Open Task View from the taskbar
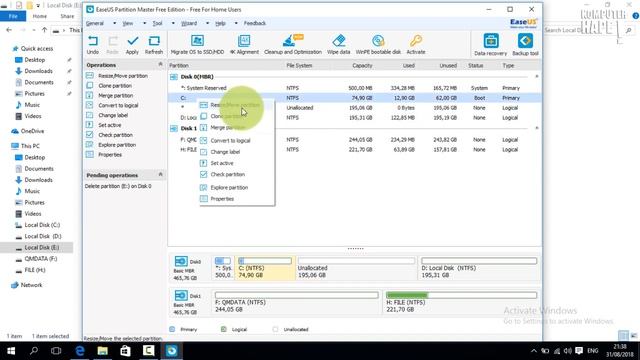640x360 pixels. 56,351
